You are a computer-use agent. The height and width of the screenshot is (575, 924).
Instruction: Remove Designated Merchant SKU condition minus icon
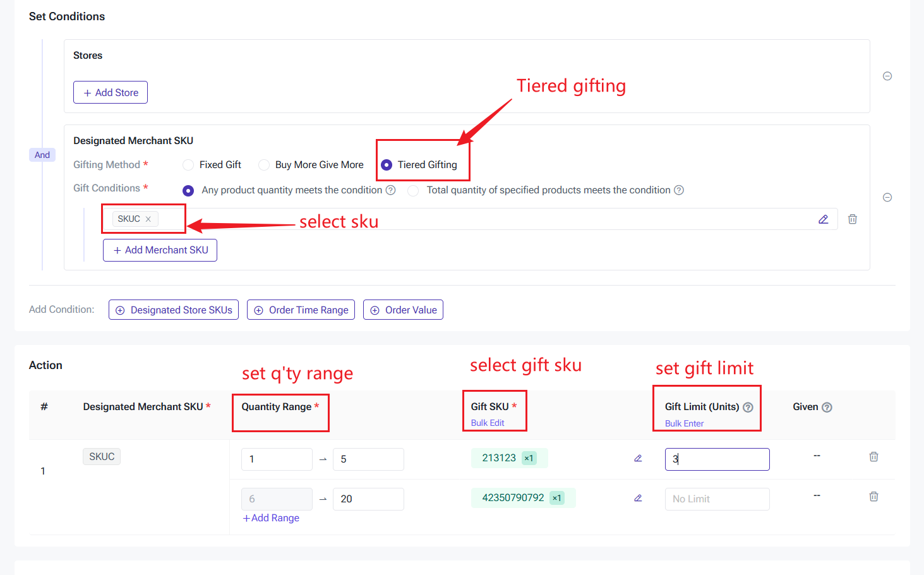pyautogui.click(x=887, y=198)
